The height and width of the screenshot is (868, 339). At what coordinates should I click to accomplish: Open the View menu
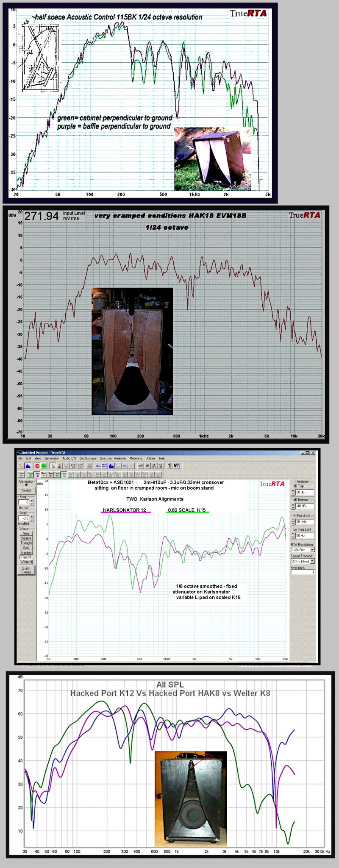pyautogui.click(x=38, y=458)
